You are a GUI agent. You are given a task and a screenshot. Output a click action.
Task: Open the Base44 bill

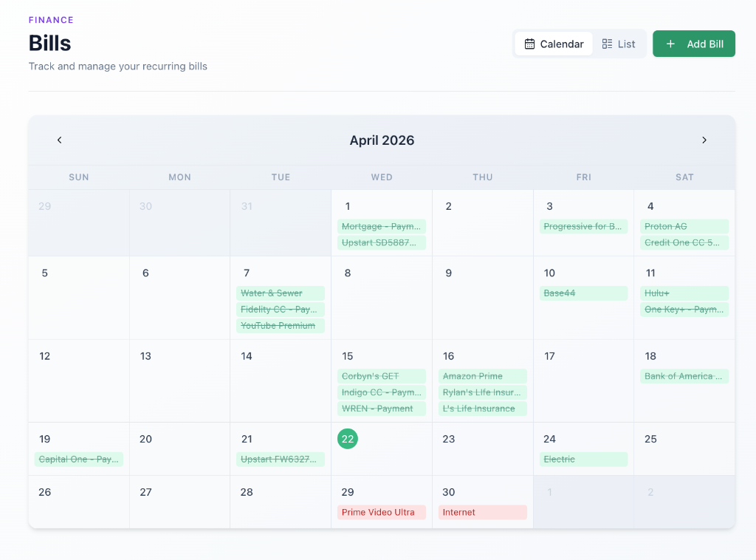583,293
